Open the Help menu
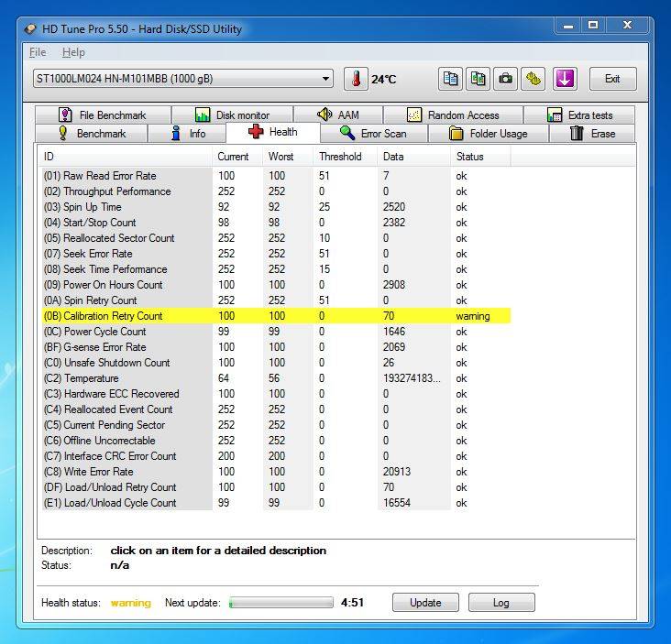671x644 pixels. tap(73, 52)
